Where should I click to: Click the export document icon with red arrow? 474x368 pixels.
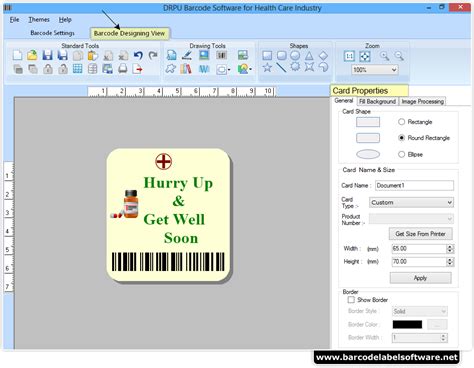click(x=137, y=69)
